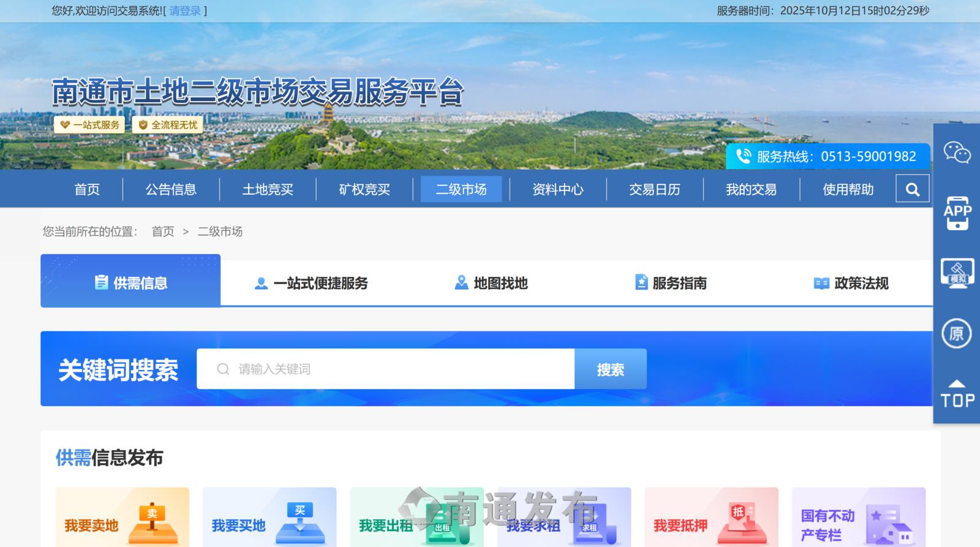Select the 我要卖地 card
Image resolution: width=980 pixels, height=547 pixels.
(123, 518)
